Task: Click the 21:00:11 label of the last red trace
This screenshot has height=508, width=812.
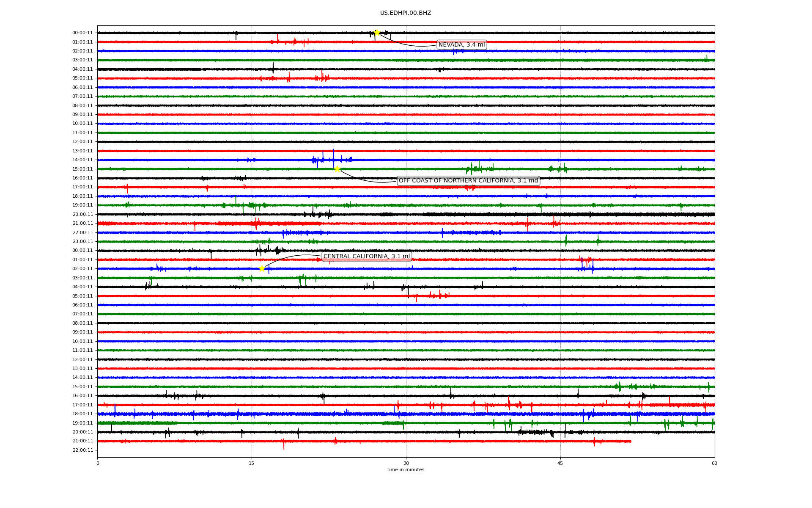Action: [82, 441]
